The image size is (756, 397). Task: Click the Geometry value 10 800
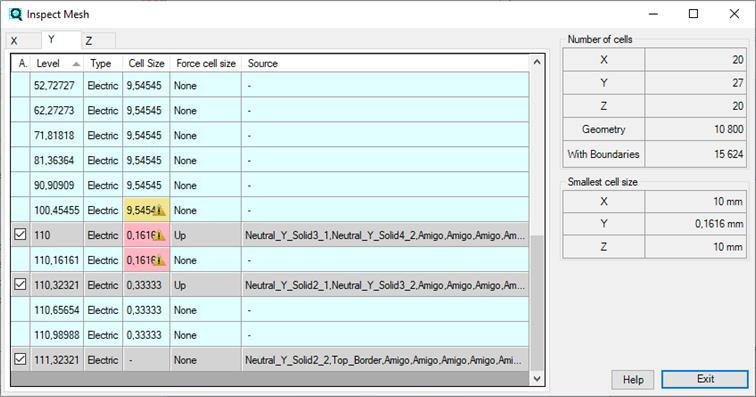[695, 130]
